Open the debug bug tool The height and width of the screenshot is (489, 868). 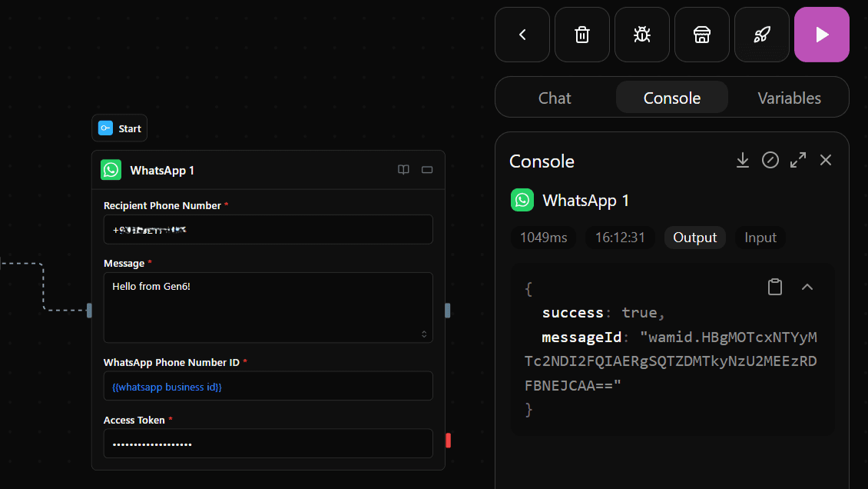(641, 34)
